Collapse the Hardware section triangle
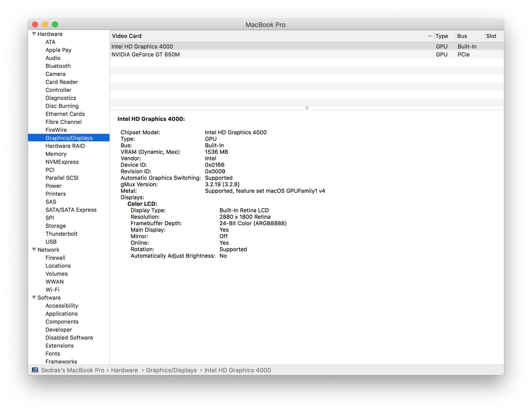 click(x=34, y=34)
